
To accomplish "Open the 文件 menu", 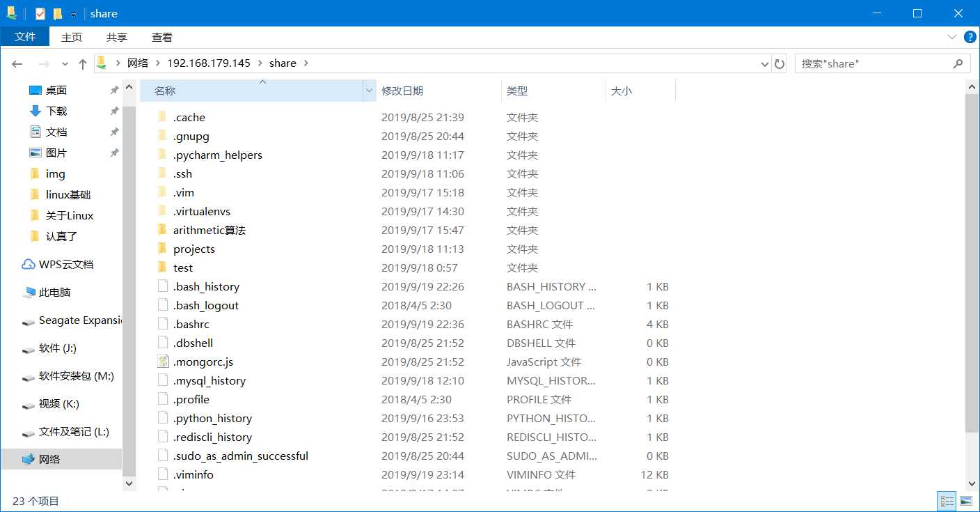I will 25,37.
